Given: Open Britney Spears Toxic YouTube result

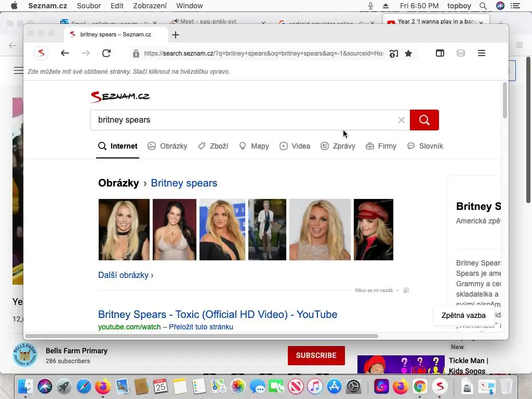Looking at the screenshot, I should pos(218,314).
